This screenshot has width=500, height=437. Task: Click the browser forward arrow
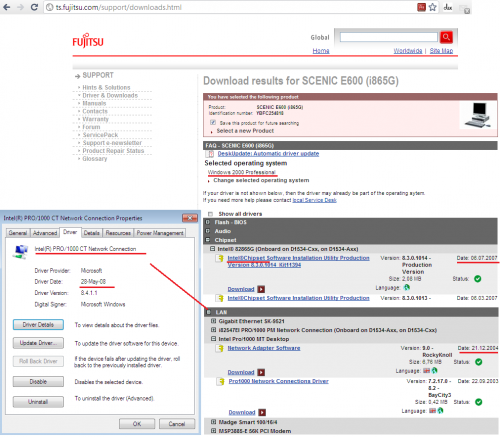(x=20, y=7)
